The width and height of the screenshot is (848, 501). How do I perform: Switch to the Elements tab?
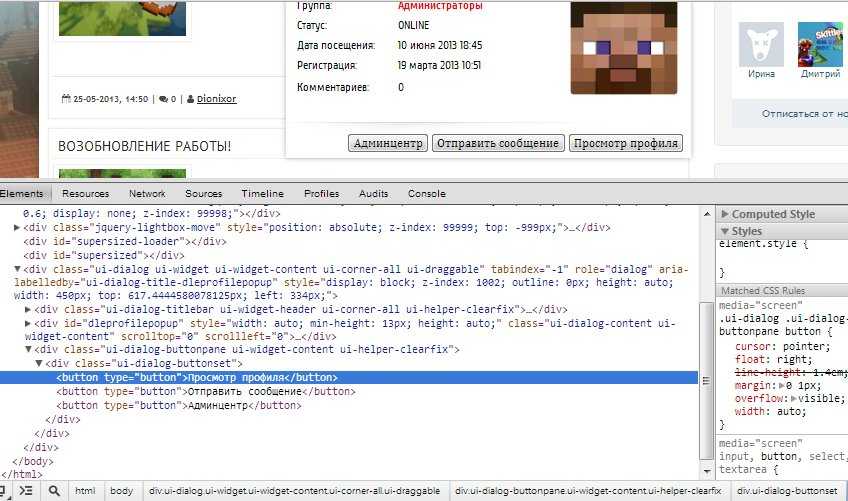22,194
